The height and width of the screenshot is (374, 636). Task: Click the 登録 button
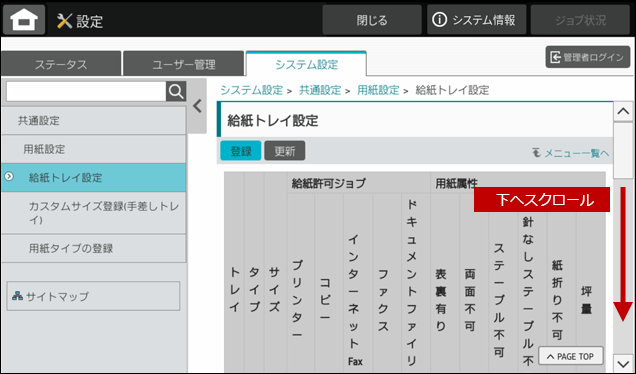pyautogui.click(x=241, y=151)
